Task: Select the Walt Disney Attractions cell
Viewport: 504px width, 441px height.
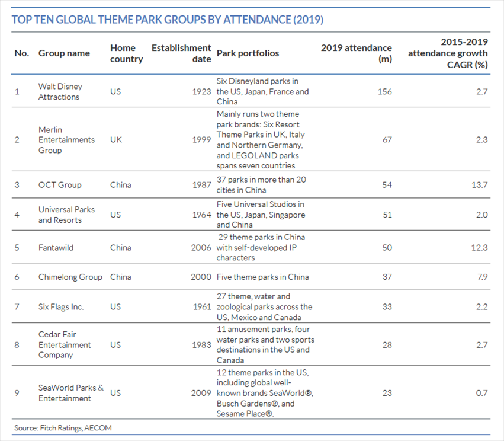Action: tap(60, 91)
